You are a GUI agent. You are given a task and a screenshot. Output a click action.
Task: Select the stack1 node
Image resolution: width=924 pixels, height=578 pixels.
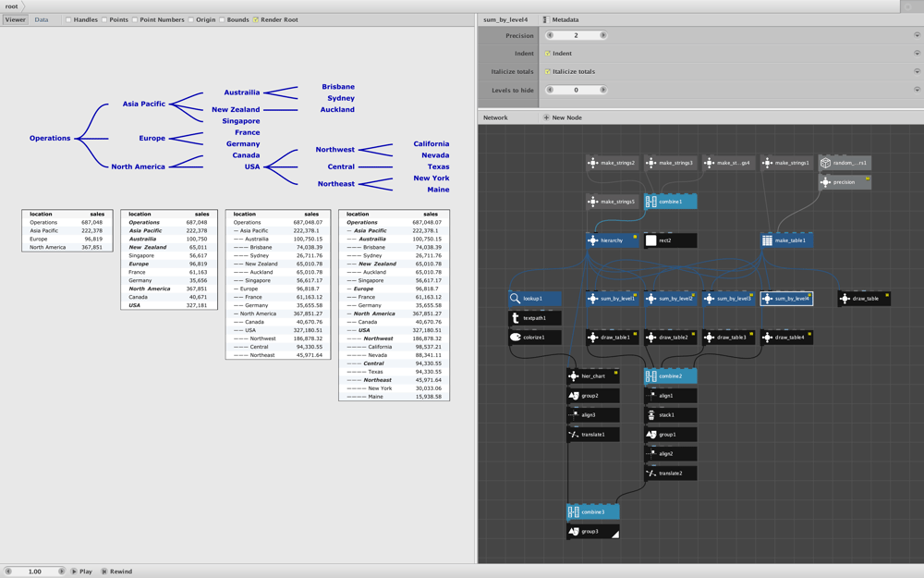point(671,415)
